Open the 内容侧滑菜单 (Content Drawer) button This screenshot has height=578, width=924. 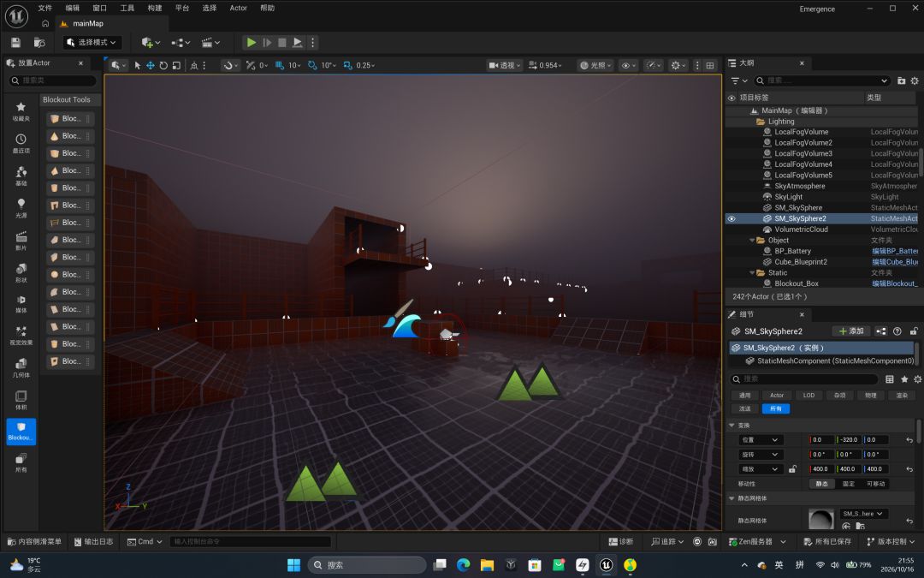[x=34, y=541]
